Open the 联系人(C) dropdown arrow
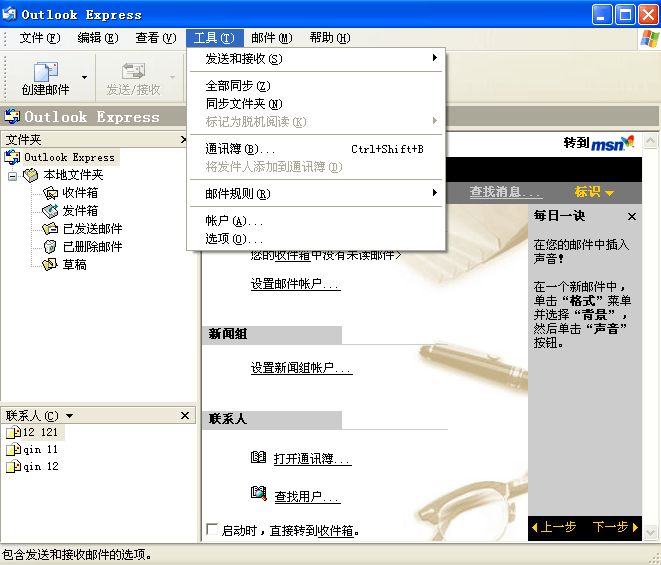Screen dimensions: 661x565 click(70, 416)
